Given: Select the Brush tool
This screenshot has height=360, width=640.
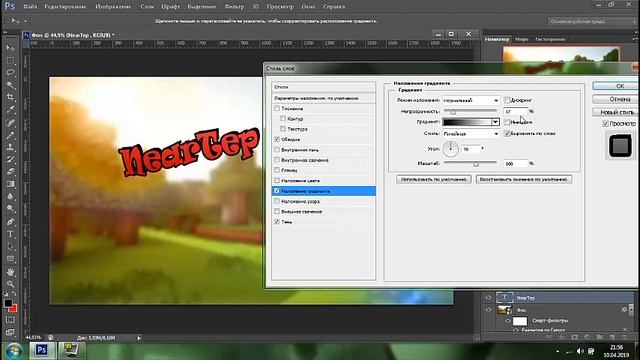Looking at the screenshot, I should click(x=10, y=135).
